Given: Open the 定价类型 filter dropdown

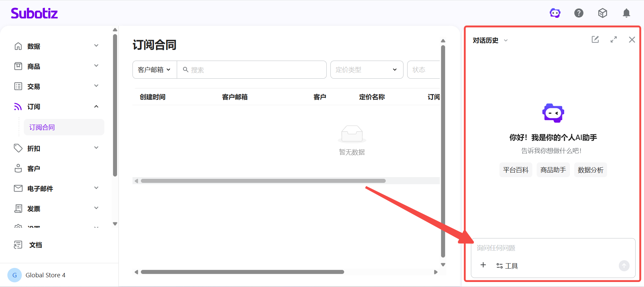Looking at the screenshot, I should (366, 70).
